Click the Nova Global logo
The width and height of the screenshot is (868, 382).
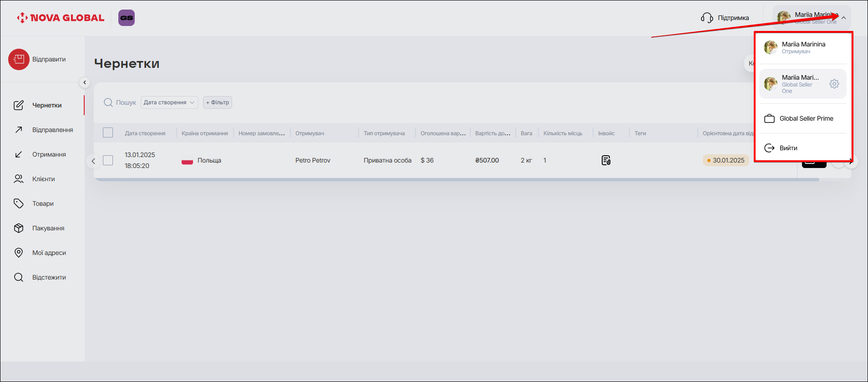[x=61, y=18]
